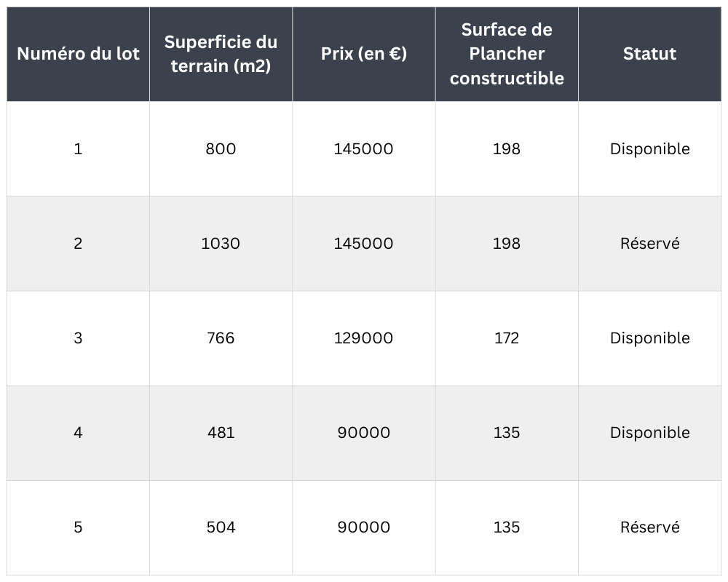728x582 pixels.
Task: Select the "Superficie du terrain (m2)" header
Action: tap(221, 54)
